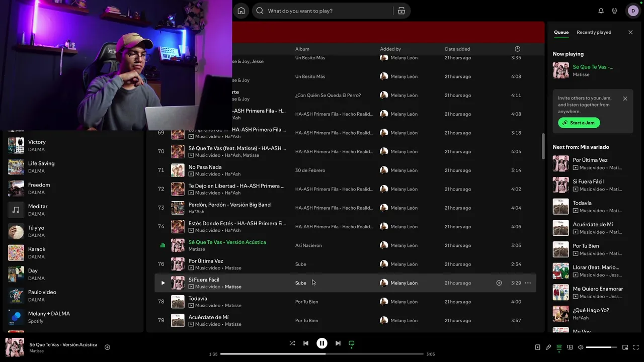Open the user profile avatar D

click(x=633, y=11)
